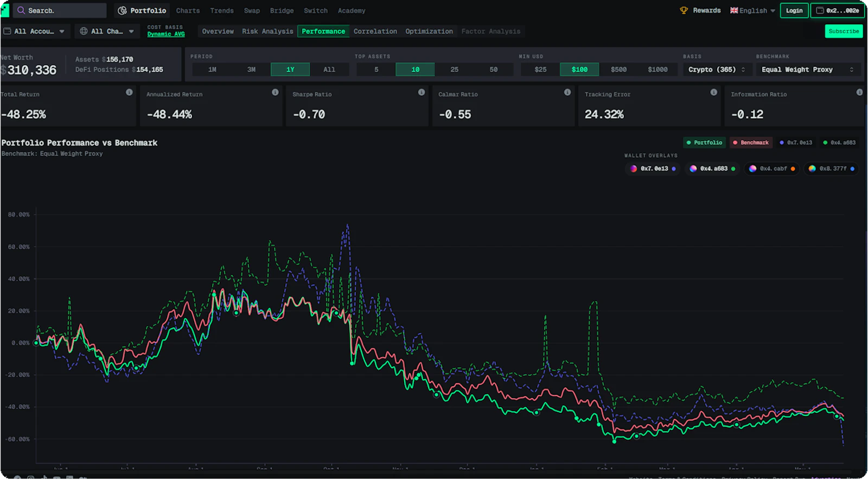868x480 pixels.
Task: Click the orange dot on 0x4.cabf overlay
Action: click(793, 169)
